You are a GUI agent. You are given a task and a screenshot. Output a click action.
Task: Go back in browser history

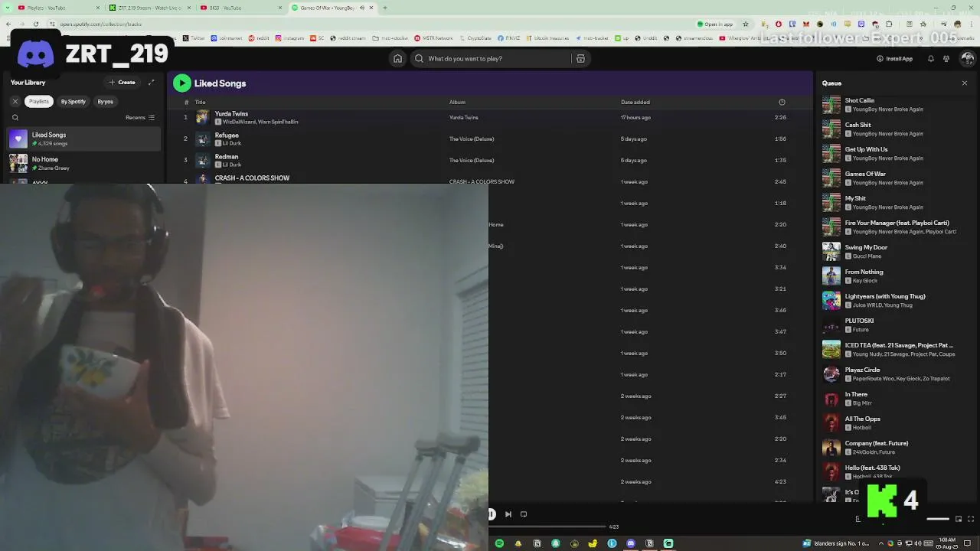pos(8,24)
